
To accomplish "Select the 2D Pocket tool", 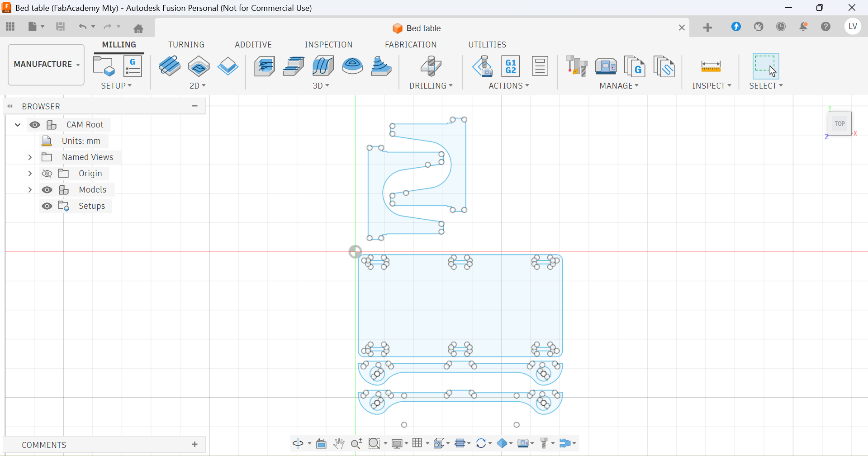I will tap(199, 66).
